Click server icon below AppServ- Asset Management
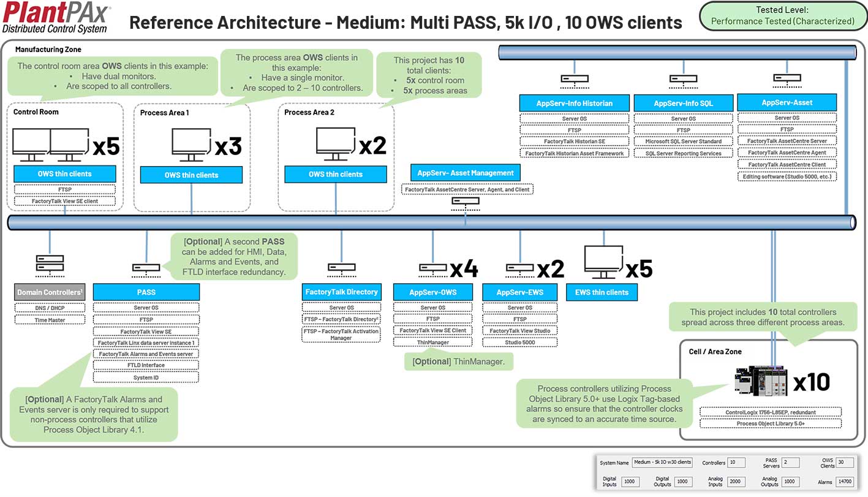 [467, 202]
